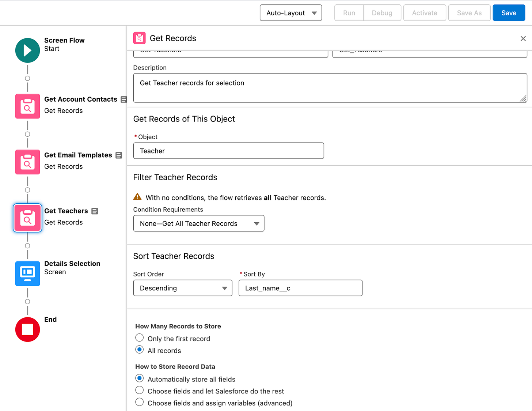Close the Get Records panel
Viewport: 532px width, 411px height.
523,38
